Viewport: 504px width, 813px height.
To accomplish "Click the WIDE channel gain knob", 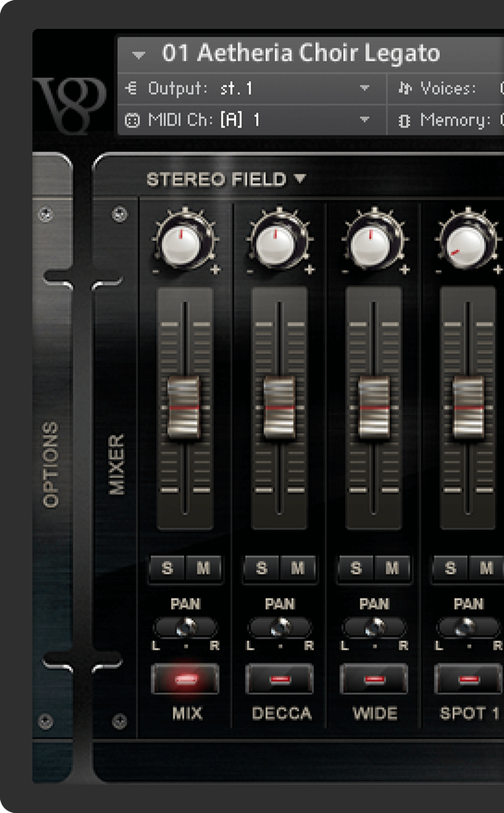I will point(372,244).
